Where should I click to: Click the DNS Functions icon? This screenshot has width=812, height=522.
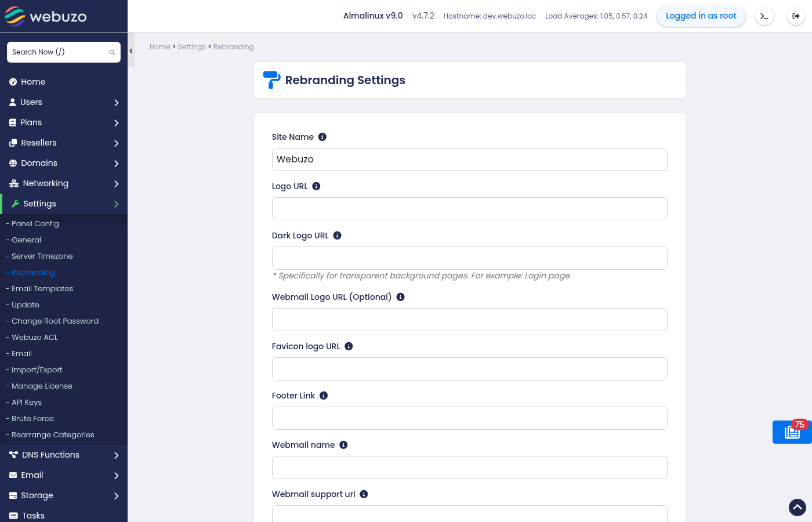point(14,455)
